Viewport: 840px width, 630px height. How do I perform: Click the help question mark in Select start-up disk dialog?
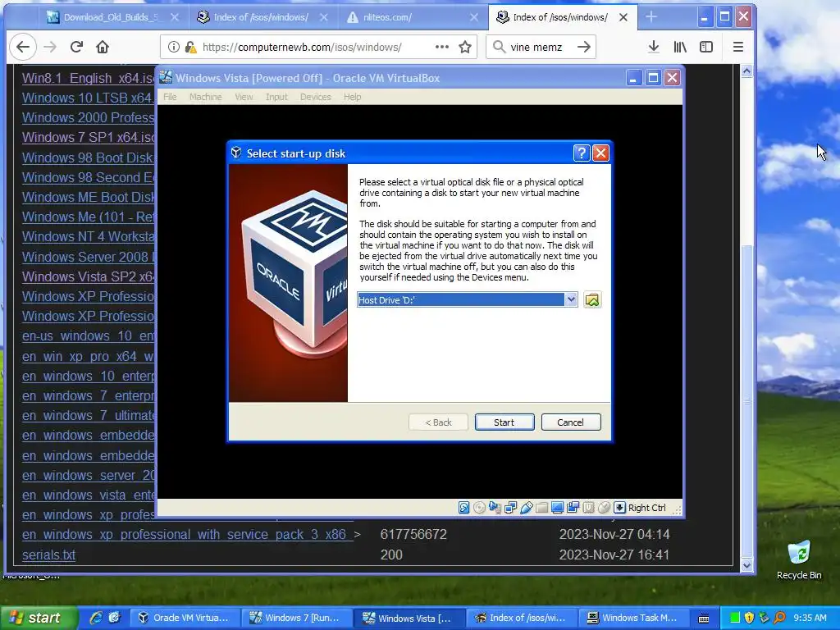(582, 153)
